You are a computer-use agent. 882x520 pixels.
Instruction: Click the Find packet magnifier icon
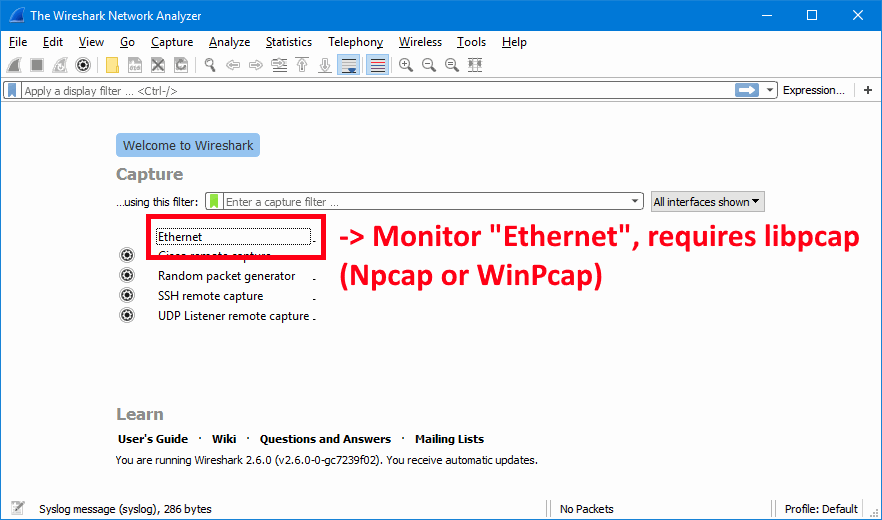click(210, 65)
